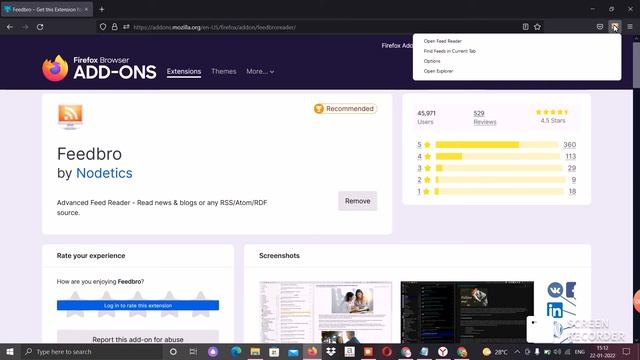640x360 pixels.
Task: Click the ENG language indicator
Action: [x=580, y=351]
